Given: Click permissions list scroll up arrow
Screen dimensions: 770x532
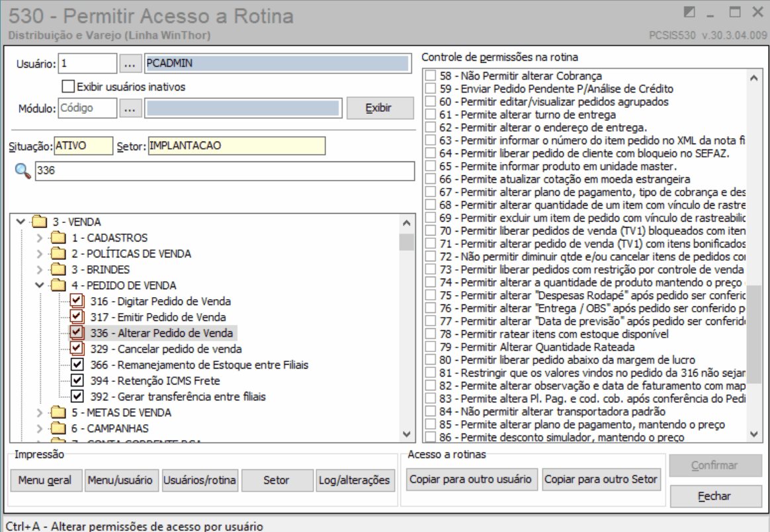Looking at the screenshot, I should 754,77.
